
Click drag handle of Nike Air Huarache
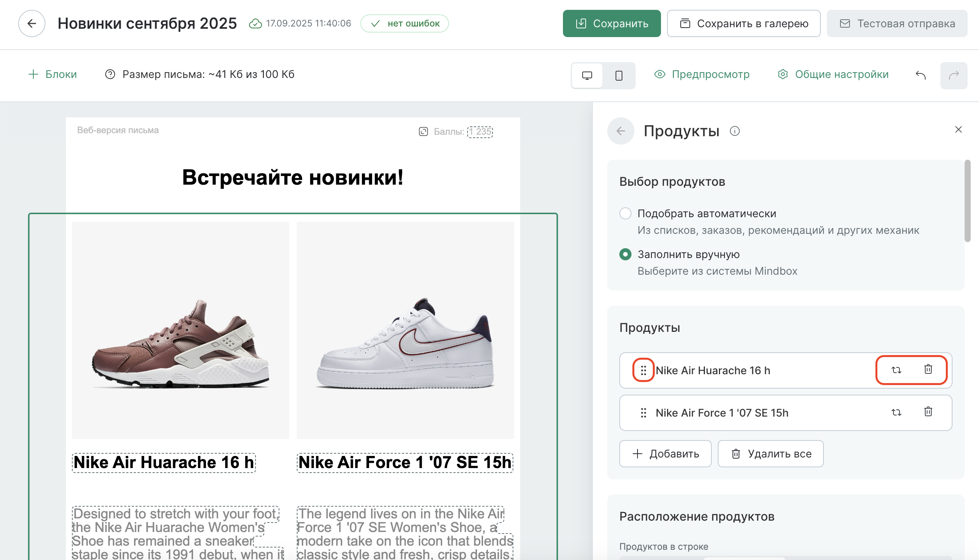click(643, 370)
